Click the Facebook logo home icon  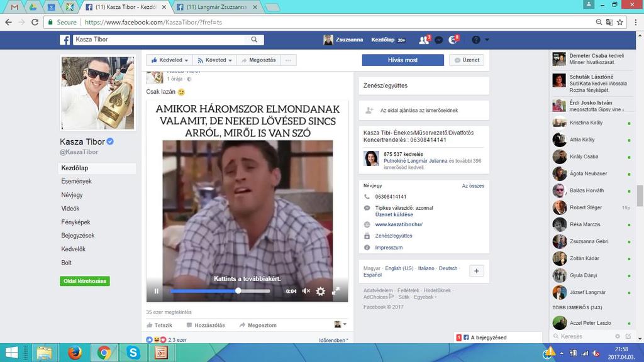(x=65, y=40)
